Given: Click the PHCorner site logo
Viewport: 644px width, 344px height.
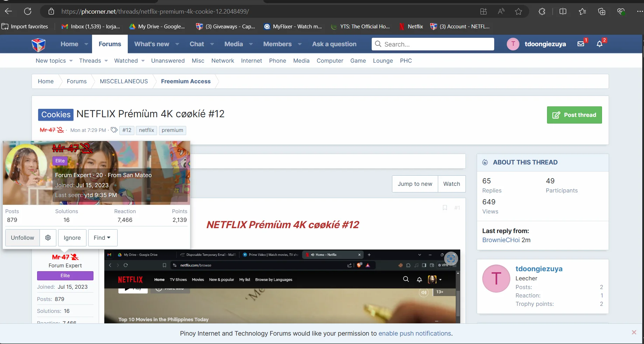Looking at the screenshot, I should pyautogui.click(x=38, y=44).
